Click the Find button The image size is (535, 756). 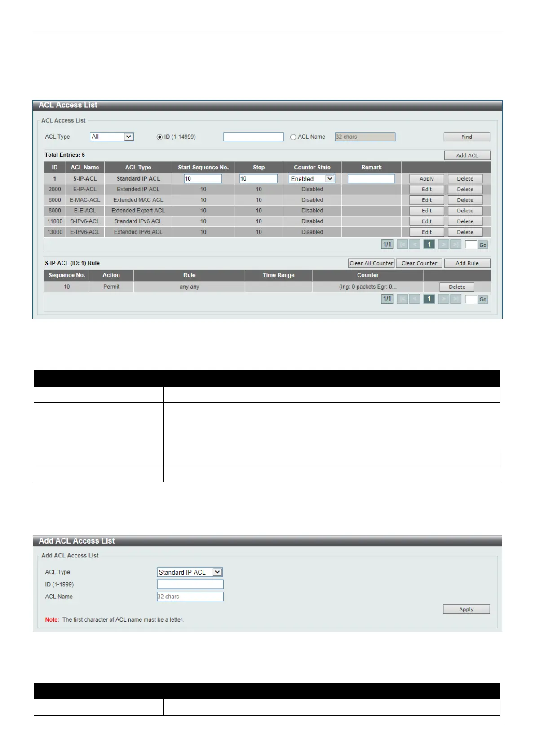(466, 137)
